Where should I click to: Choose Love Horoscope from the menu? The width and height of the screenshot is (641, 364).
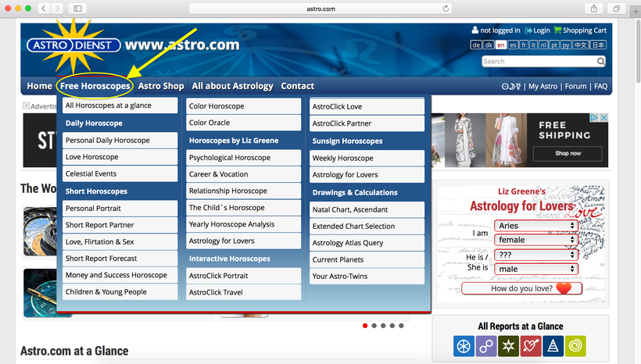pyautogui.click(x=120, y=157)
